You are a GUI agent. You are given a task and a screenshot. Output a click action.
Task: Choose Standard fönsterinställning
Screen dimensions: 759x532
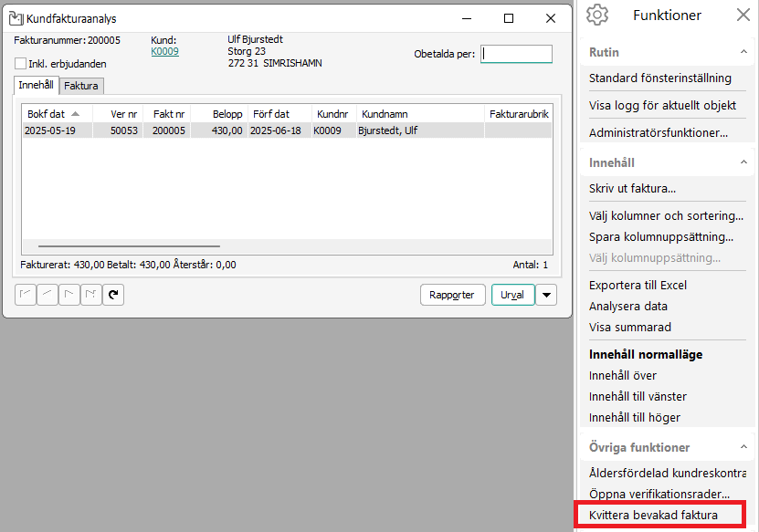point(659,78)
